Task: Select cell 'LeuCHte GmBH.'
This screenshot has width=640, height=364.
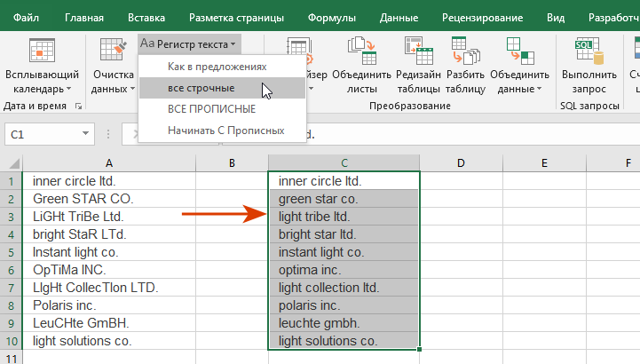Action: click(x=109, y=323)
